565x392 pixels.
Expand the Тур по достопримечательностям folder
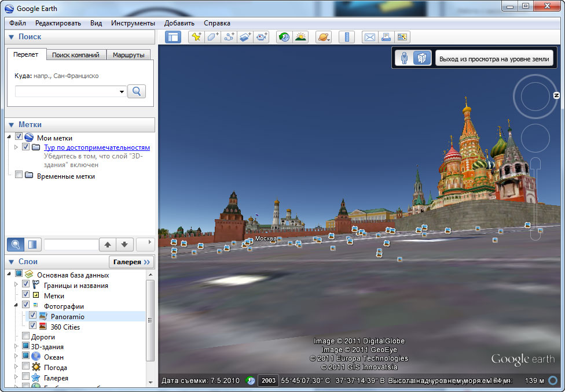pyautogui.click(x=16, y=147)
